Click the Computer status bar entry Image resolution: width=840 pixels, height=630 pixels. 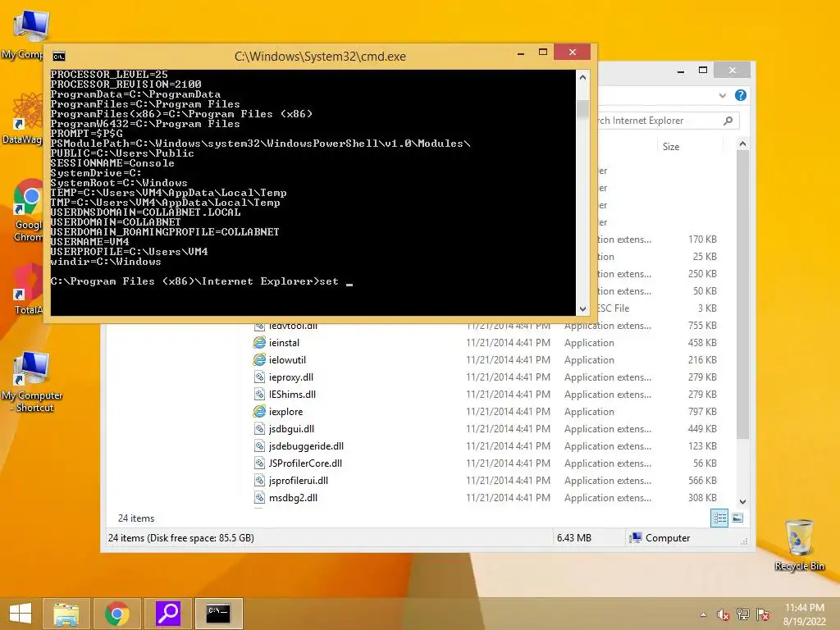[660, 538]
